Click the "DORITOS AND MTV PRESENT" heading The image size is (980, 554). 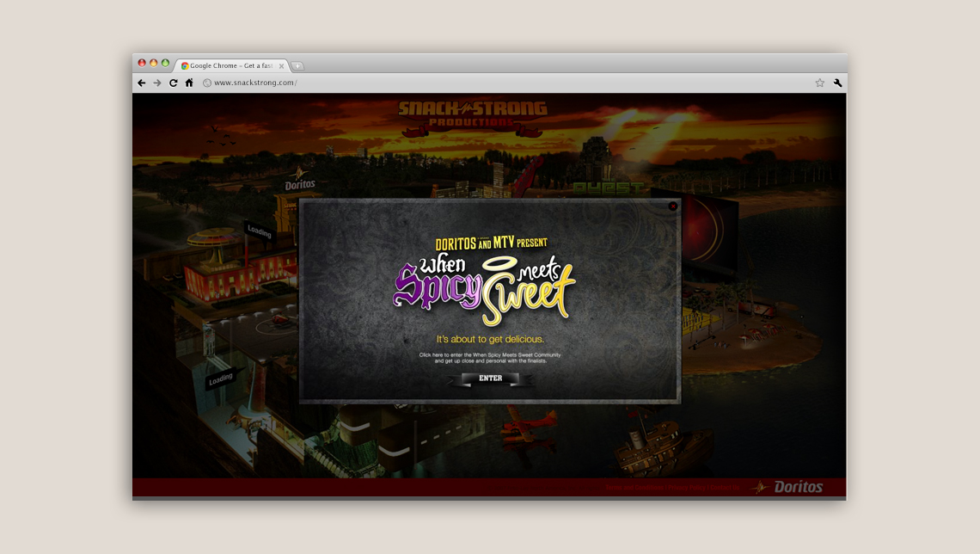[491, 243]
